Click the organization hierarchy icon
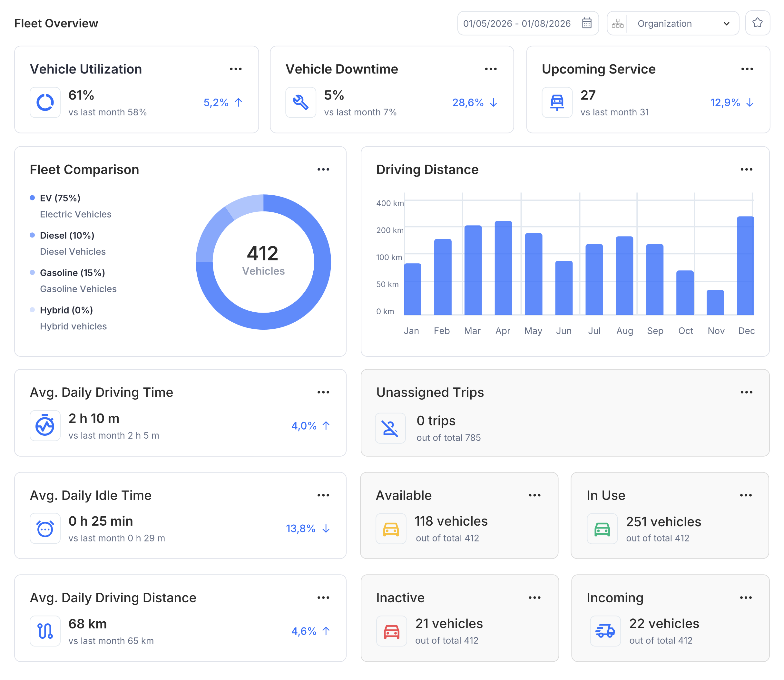This screenshot has width=784, height=680. [617, 24]
